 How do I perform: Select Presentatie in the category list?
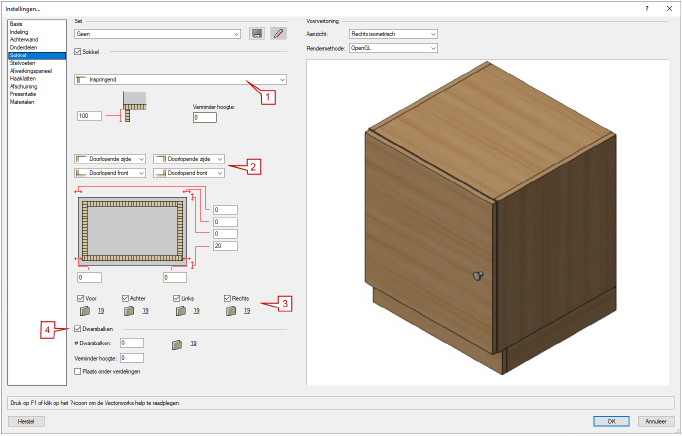[37, 94]
